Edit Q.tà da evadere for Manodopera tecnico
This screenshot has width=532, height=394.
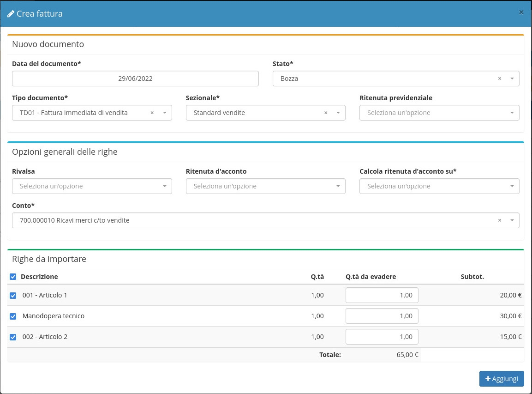point(382,316)
